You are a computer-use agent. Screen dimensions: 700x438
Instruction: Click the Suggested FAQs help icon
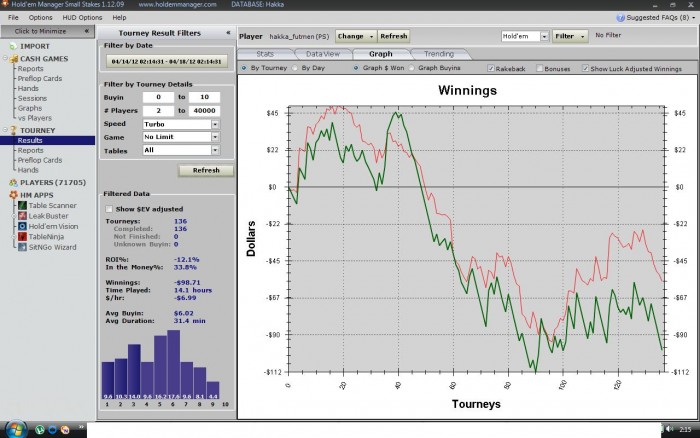(x=620, y=18)
